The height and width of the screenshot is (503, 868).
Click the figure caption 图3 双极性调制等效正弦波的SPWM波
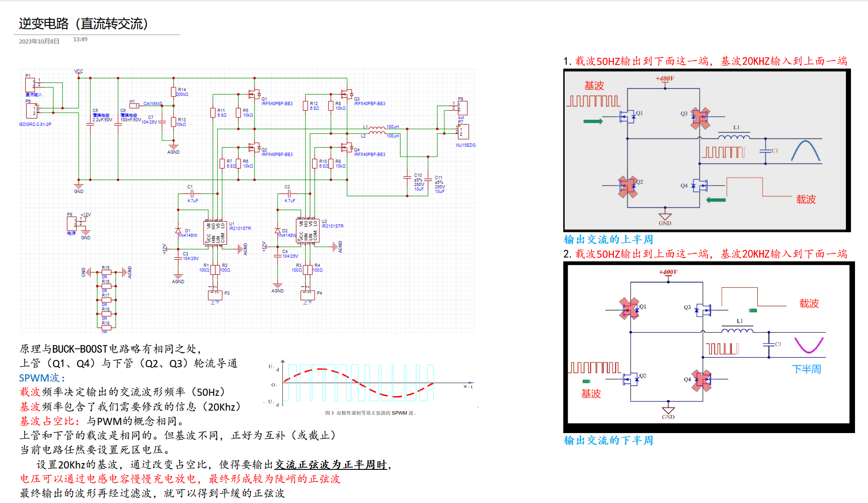[370, 413]
